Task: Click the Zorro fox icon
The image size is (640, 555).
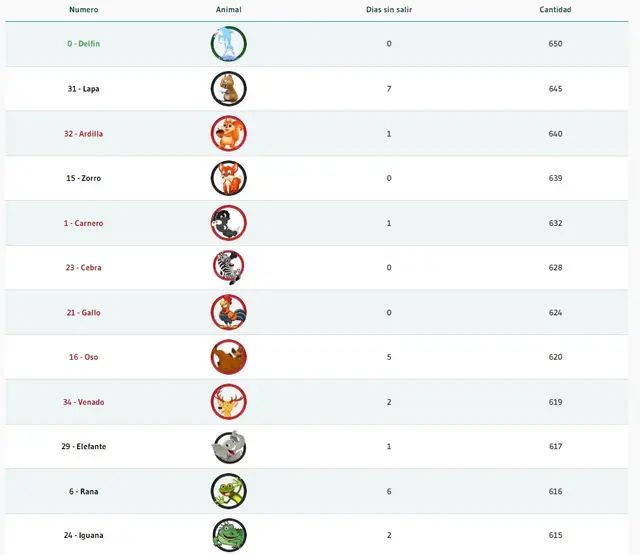Action: (x=228, y=178)
